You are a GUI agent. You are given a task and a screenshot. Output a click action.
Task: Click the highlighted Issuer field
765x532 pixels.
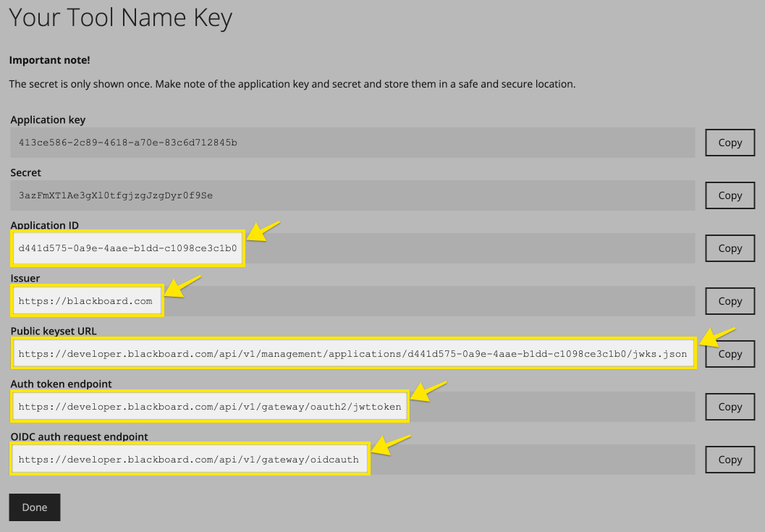click(x=87, y=300)
